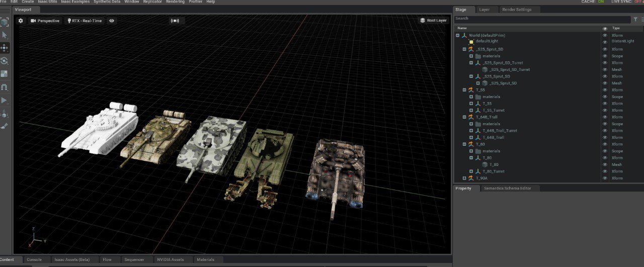Click the viewport streaming waves icon

(175, 21)
